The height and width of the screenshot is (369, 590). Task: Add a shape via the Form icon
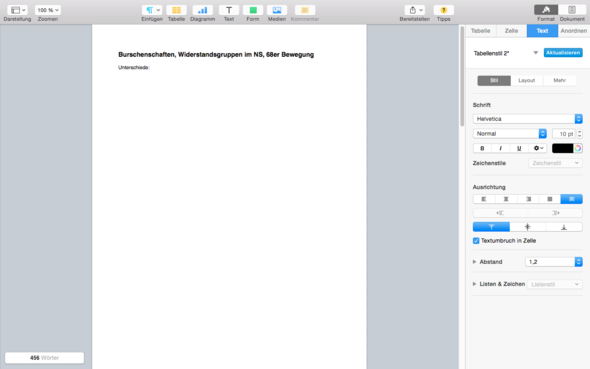253,10
